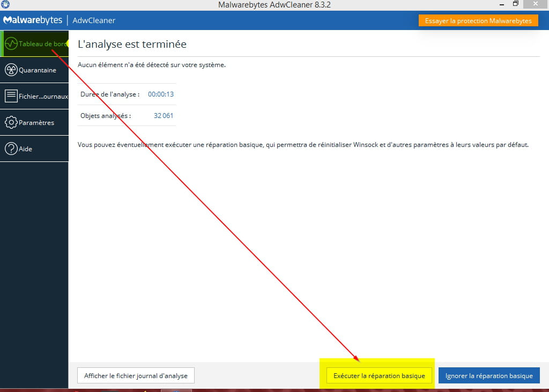549x392 pixels.
Task: Open the Tableau de bord section
Action: [x=34, y=43]
